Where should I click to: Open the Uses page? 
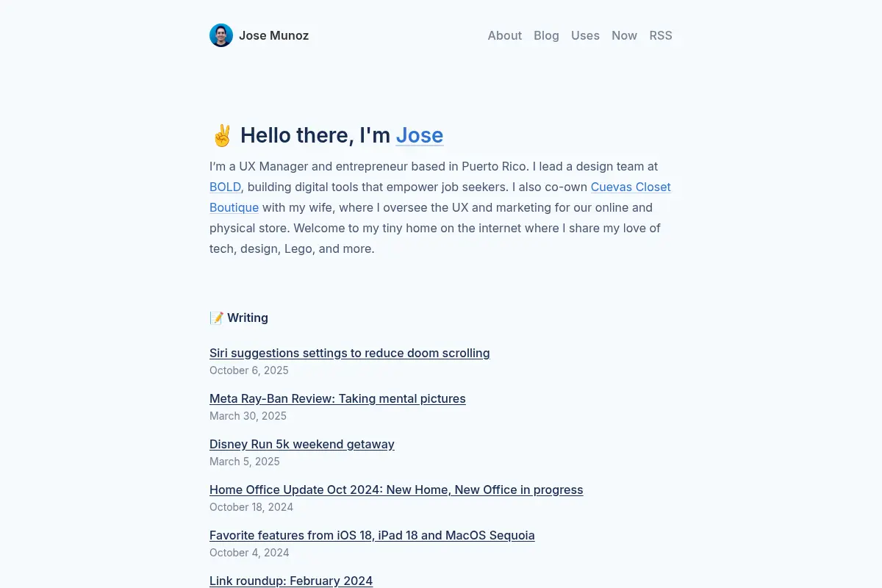point(585,35)
